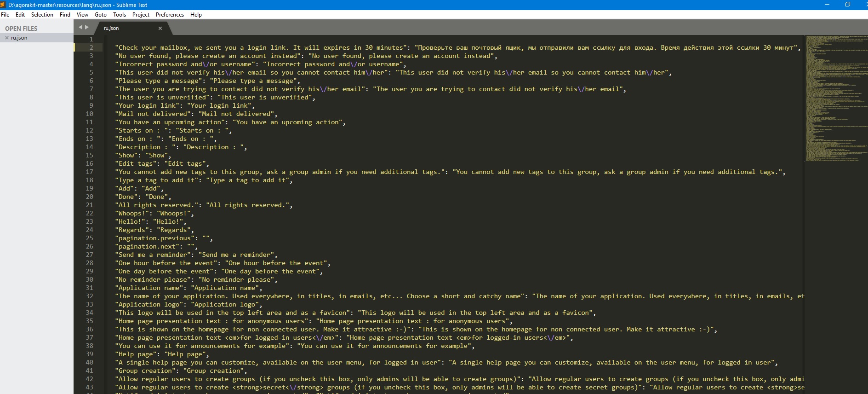868x394 pixels.
Task: Open the Goto menu
Action: 100,15
